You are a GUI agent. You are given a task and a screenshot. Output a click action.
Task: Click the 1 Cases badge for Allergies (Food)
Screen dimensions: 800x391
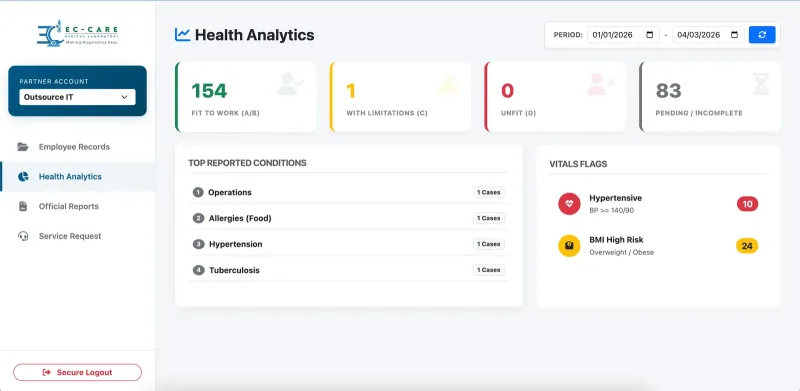[489, 218]
